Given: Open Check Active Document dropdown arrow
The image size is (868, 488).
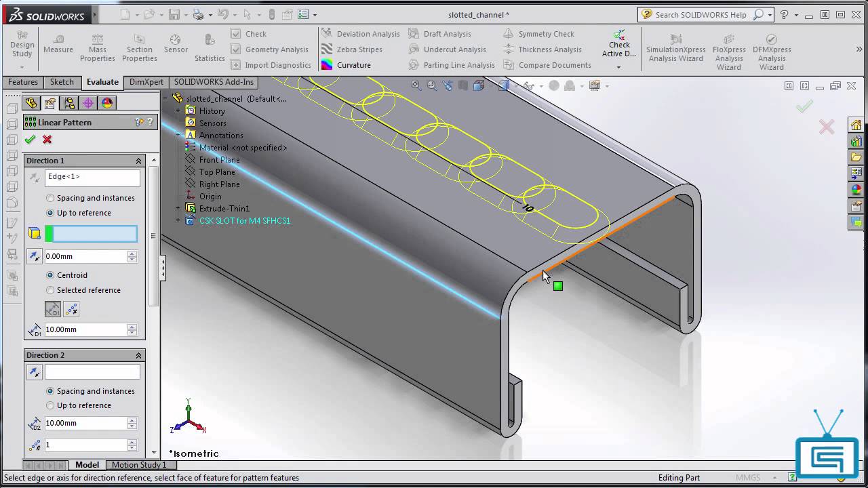Looking at the screenshot, I should pyautogui.click(x=618, y=67).
